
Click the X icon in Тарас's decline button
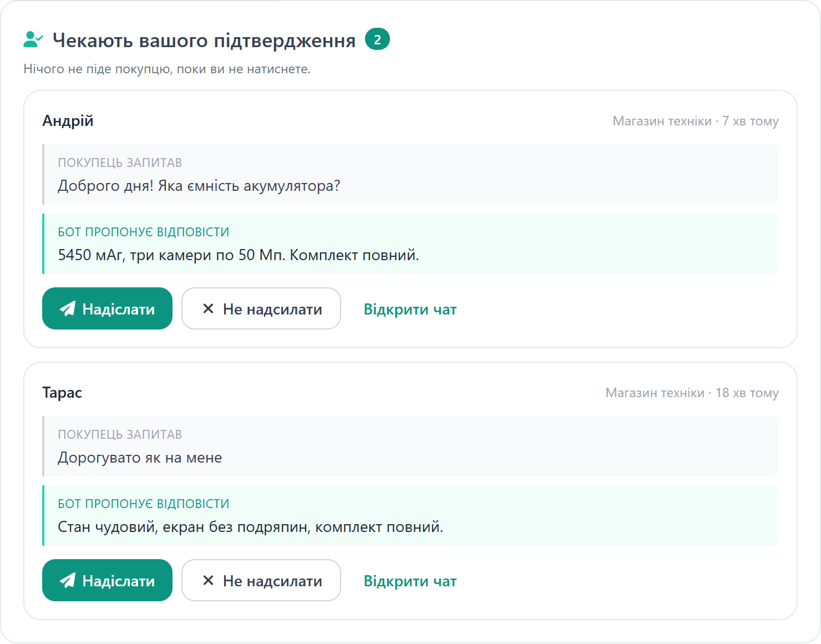click(x=208, y=580)
